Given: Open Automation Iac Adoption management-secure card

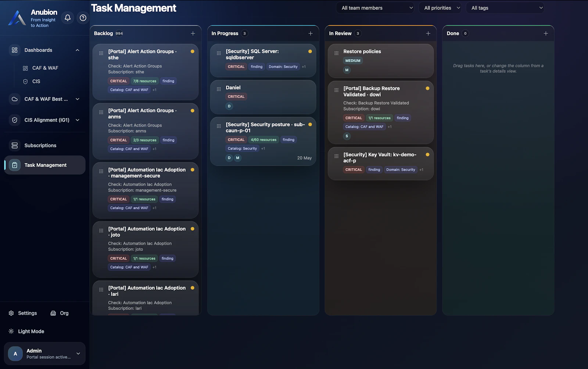Looking at the screenshot, I should [146, 190].
